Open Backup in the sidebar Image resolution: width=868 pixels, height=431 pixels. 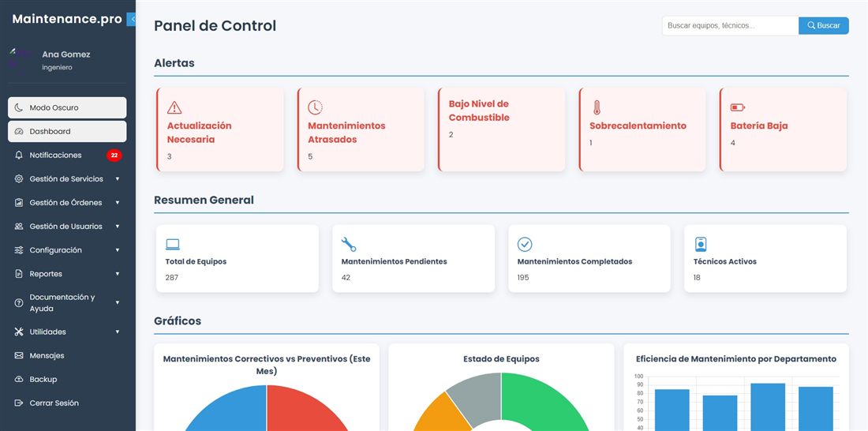click(67, 380)
